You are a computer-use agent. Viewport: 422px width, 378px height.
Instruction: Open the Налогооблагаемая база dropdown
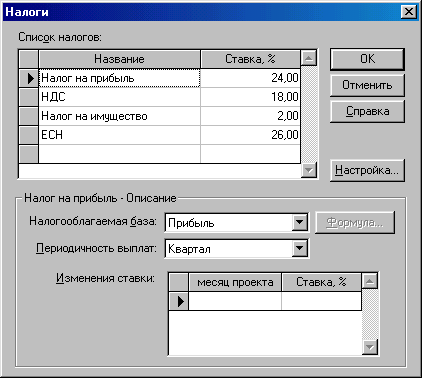coord(299,222)
